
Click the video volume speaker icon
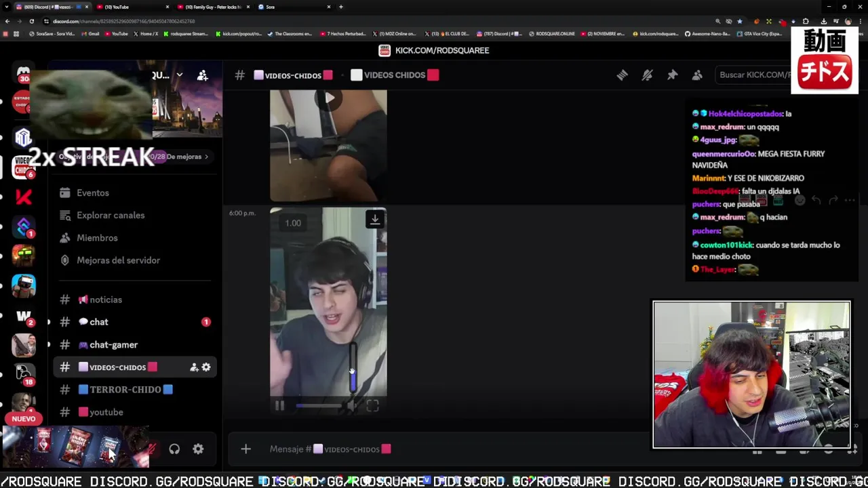[x=351, y=406]
